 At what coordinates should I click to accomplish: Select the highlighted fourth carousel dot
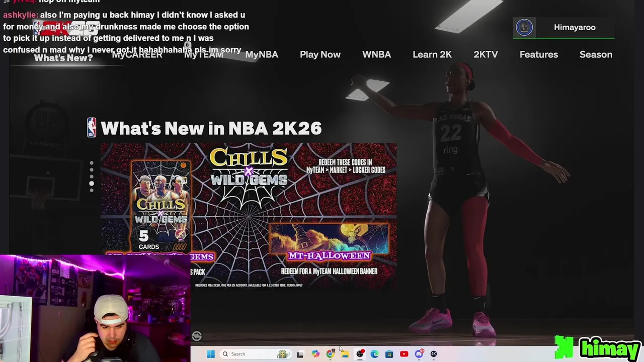click(x=92, y=184)
